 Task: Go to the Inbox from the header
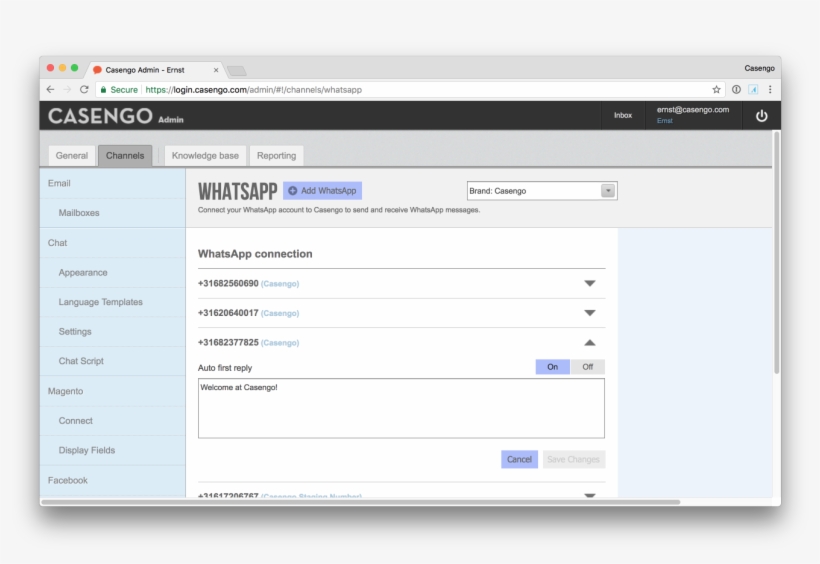(x=622, y=115)
